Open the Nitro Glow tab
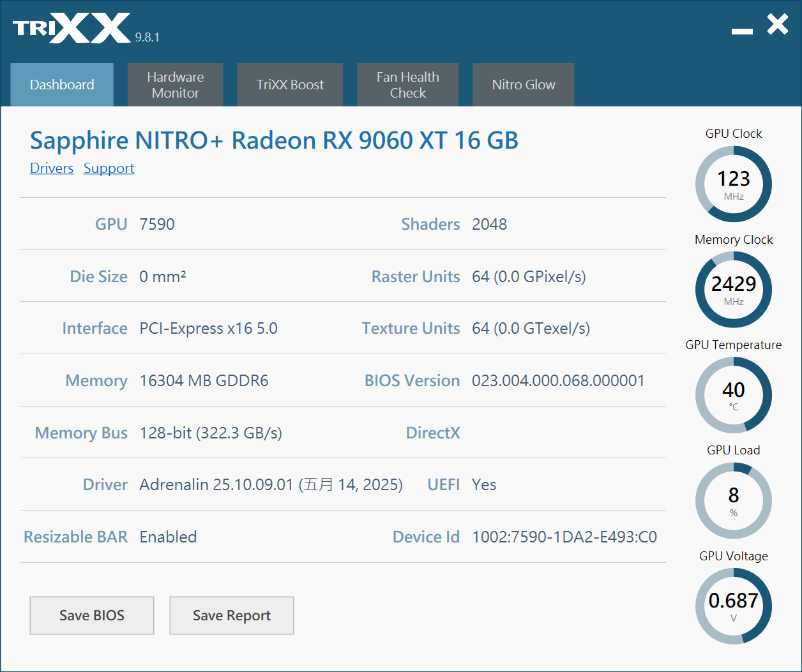Image resolution: width=802 pixels, height=672 pixels. click(523, 84)
